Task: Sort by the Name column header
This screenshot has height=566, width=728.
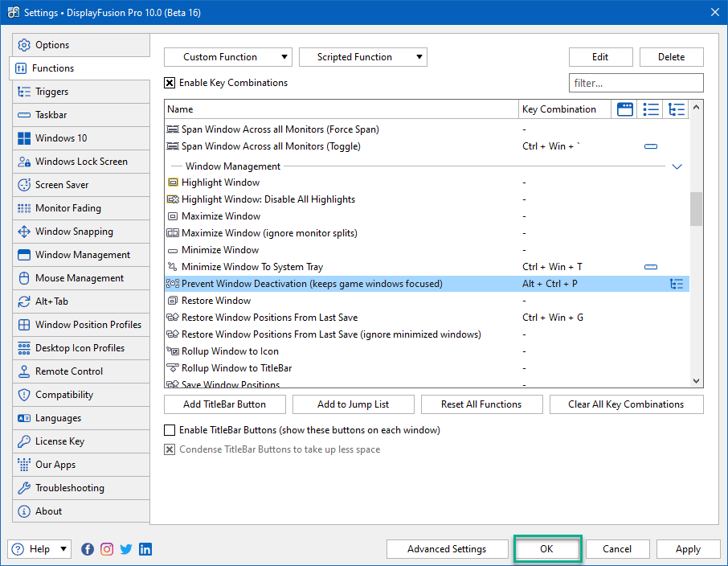Action: coord(342,109)
